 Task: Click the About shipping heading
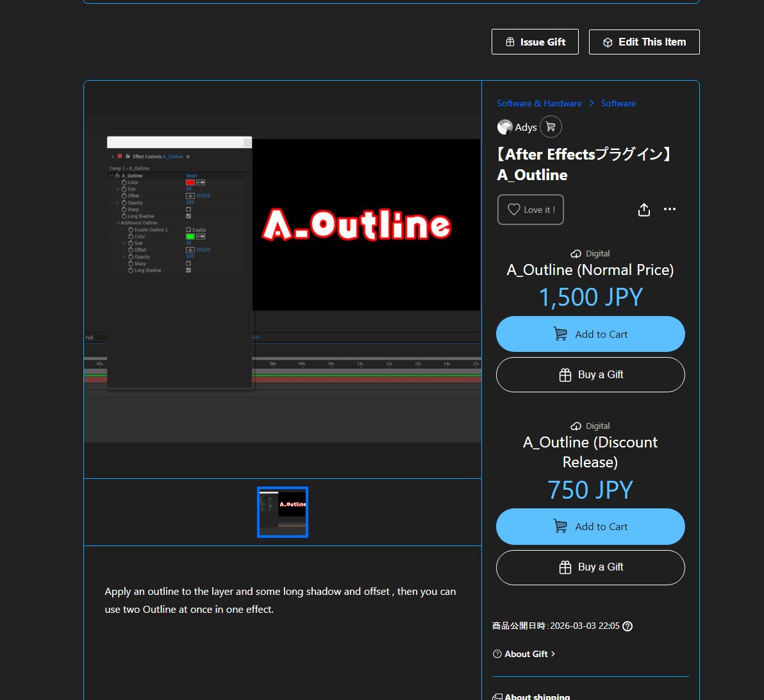point(537,697)
